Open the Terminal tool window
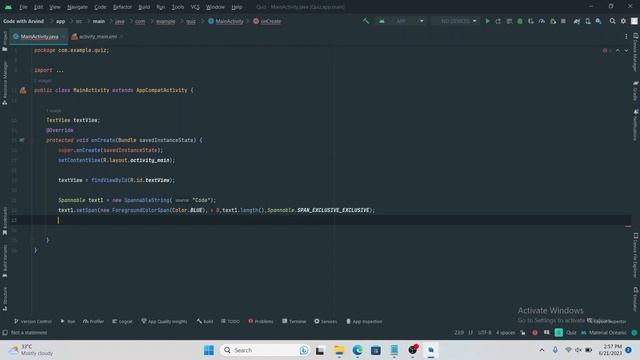This screenshot has width=640, height=360. [x=294, y=322]
